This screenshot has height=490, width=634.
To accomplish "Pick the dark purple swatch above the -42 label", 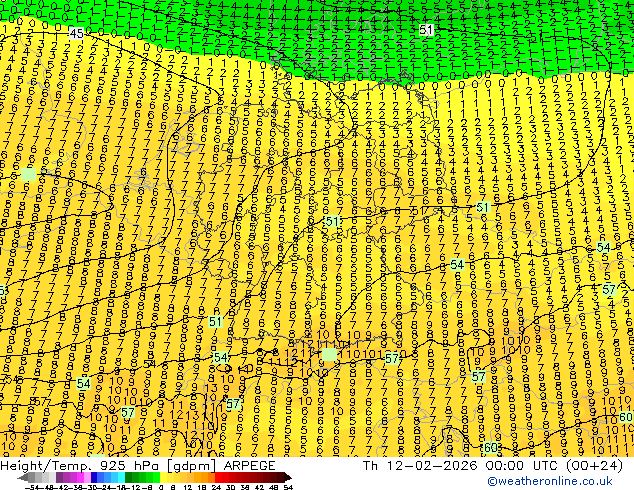I will (x=59, y=477).
